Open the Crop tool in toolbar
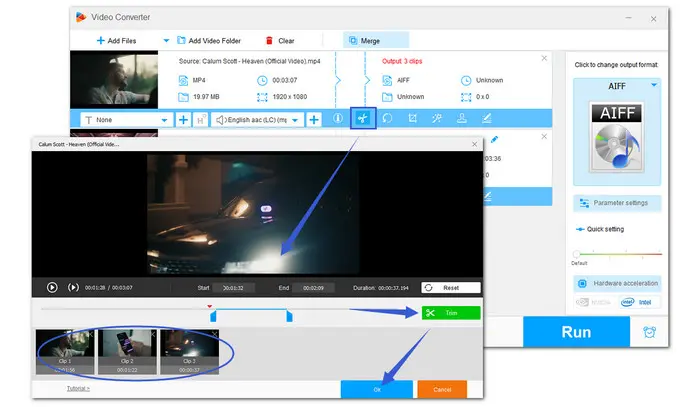Viewport: 700px width, 407px height. coord(412,118)
